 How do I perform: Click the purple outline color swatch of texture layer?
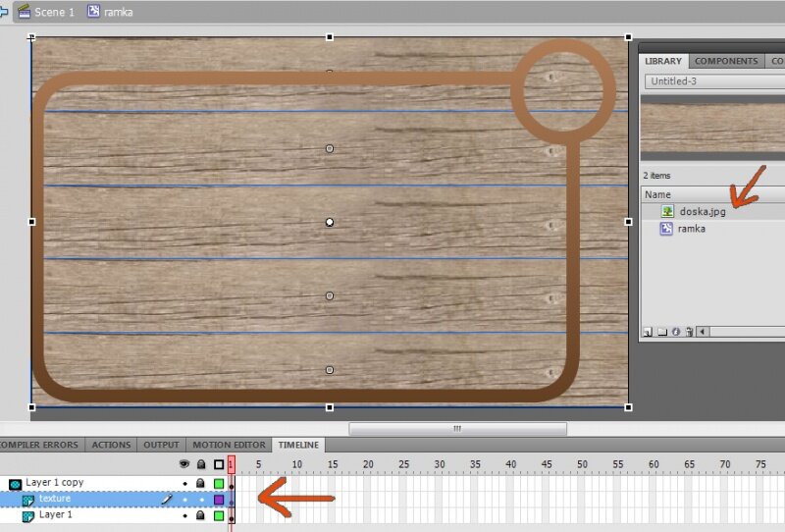point(219,500)
